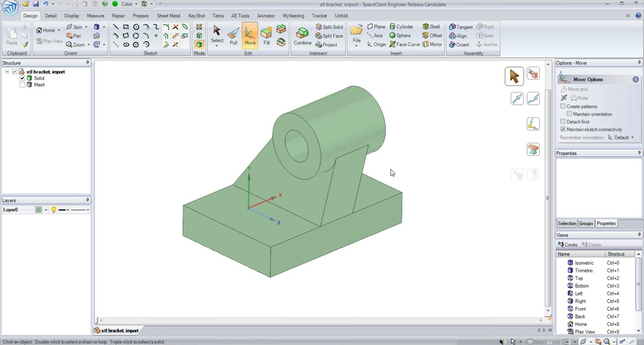The image size is (644, 345).
Task: Toggle the Mesh visibility checkbox
Action: (x=22, y=85)
